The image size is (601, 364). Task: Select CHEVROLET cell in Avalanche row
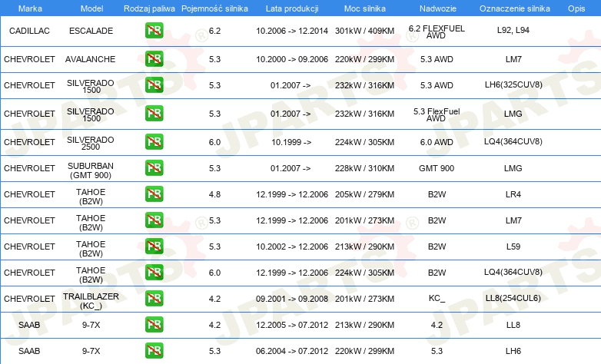(x=29, y=59)
